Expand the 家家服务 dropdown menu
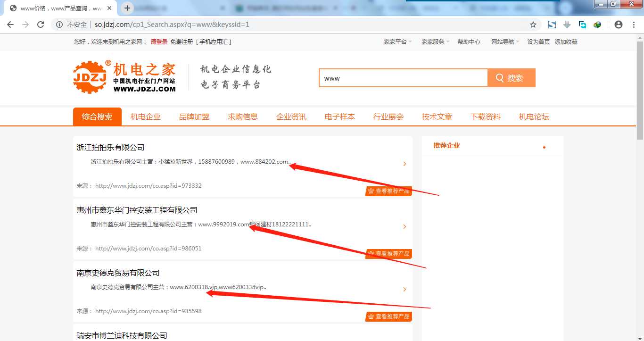 [436, 42]
